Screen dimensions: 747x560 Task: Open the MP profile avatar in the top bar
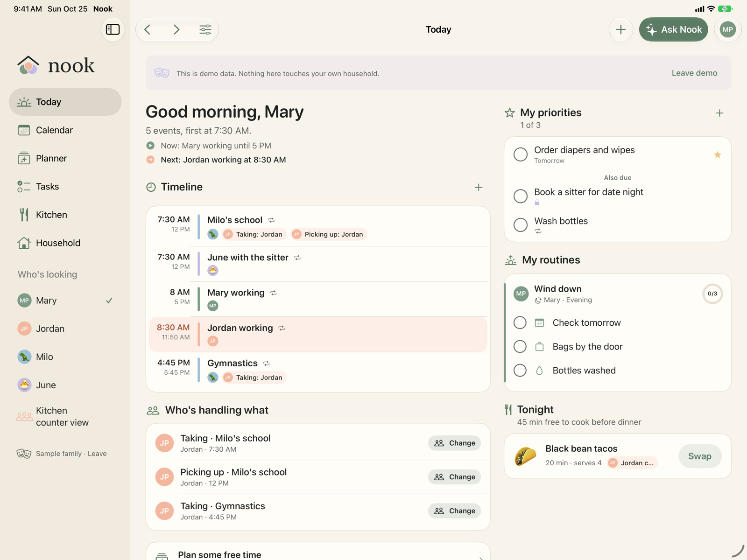click(727, 29)
